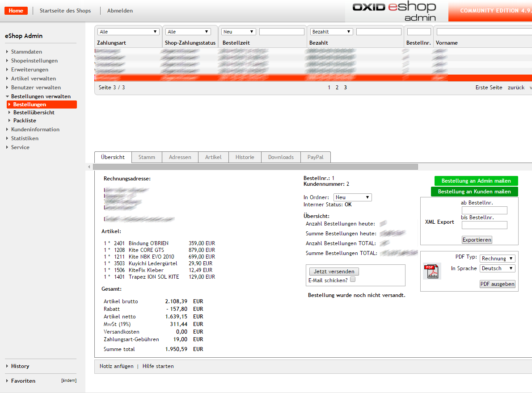
Task: Click Abmelden to log out
Action: coord(120,11)
